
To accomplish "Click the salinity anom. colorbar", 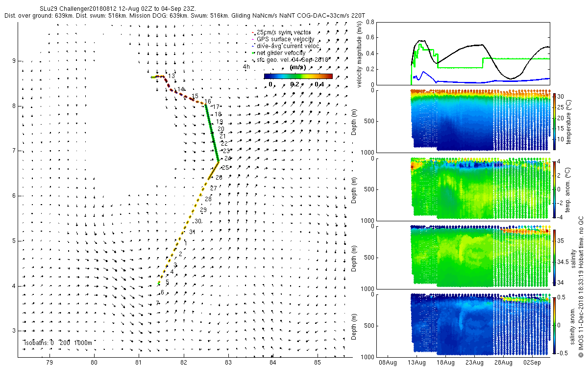I will coord(554,324).
